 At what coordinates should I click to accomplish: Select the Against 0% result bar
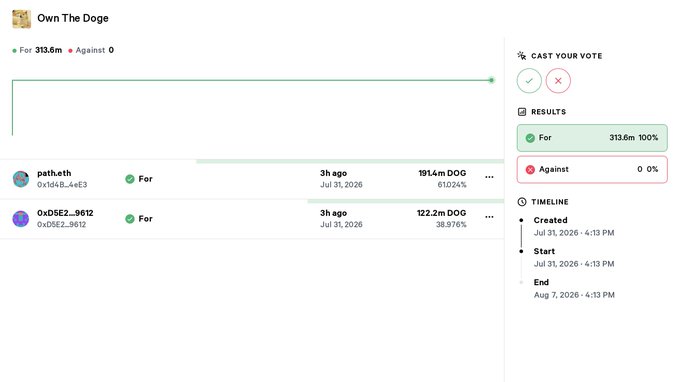(592, 170)
